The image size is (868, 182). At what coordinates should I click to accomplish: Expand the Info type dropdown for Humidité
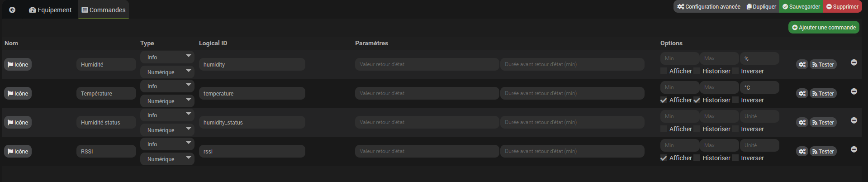tap(167, 57)
